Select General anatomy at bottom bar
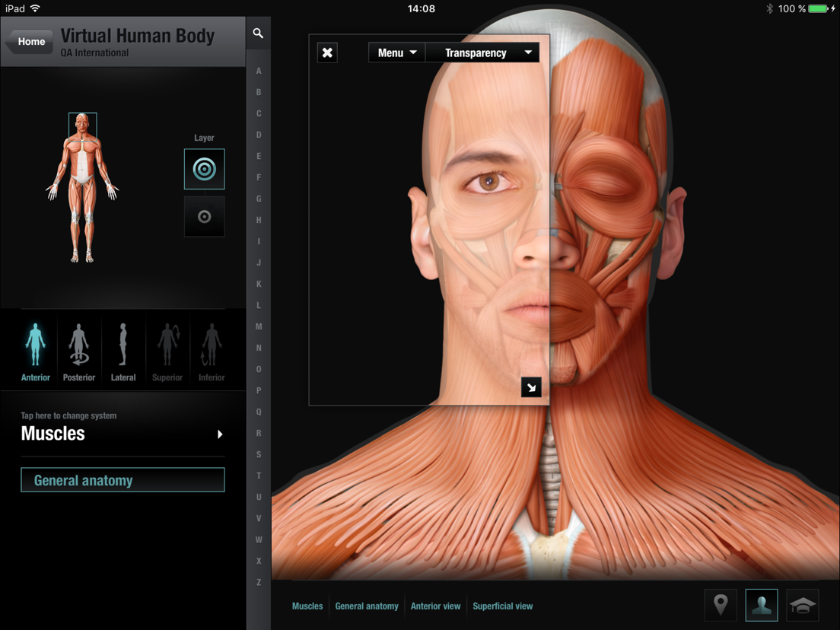The image size is (840, 630). tap(367, 606)
